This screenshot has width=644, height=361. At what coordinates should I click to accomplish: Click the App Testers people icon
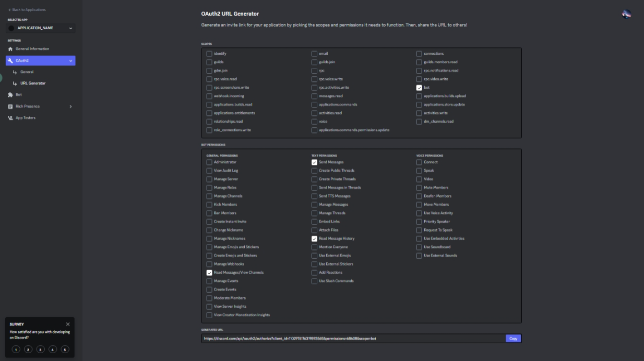[x=10, y=118]
